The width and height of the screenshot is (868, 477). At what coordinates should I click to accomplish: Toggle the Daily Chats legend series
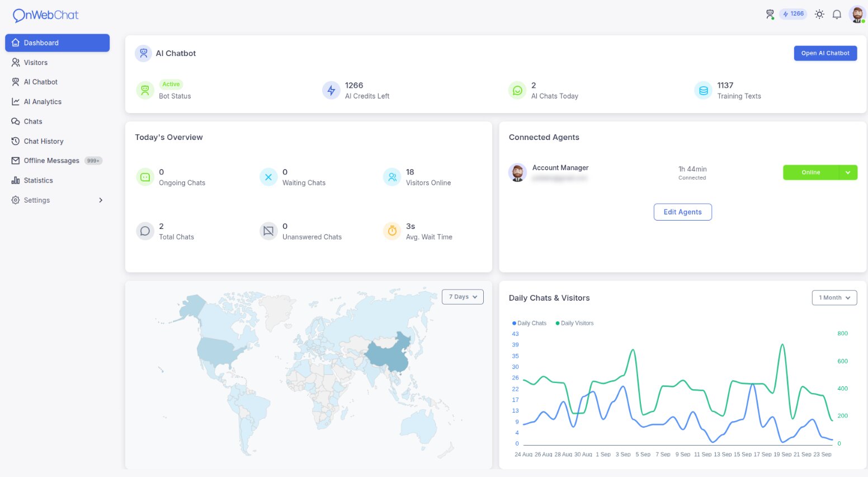529,323
